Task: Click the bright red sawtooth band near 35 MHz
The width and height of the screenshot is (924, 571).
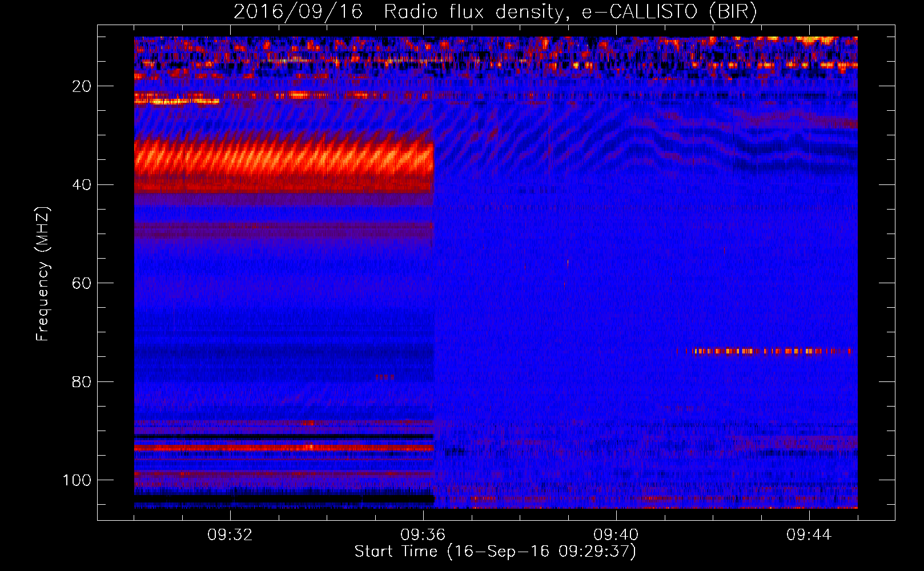Action: pos(284,162)
